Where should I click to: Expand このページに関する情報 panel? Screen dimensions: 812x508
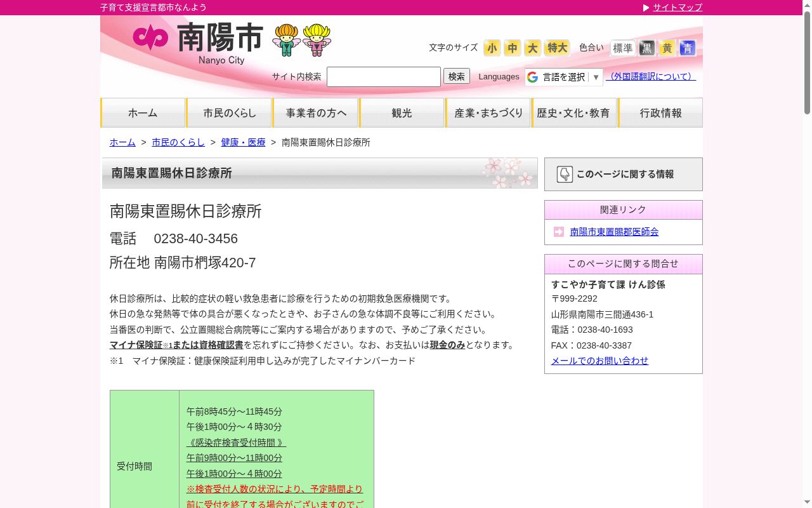tap(624, 174)
